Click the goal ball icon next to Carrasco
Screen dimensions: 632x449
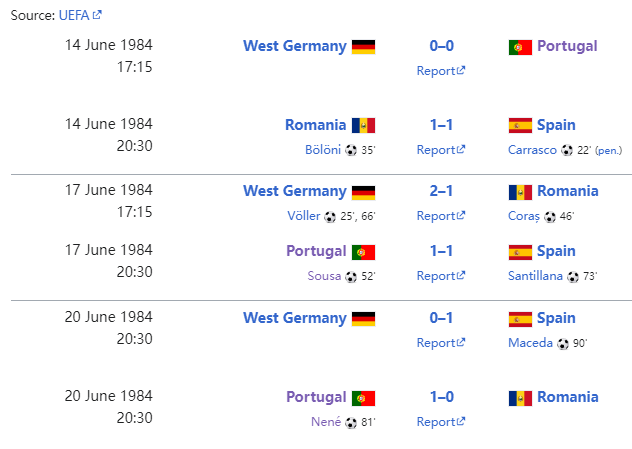click(x=567, y=150)
